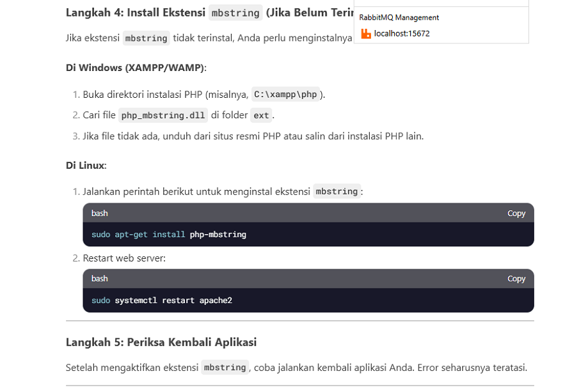This screenshot has width=588, height=390.
Task: Click bash label above the apt-get command
Action: [100, 214]
